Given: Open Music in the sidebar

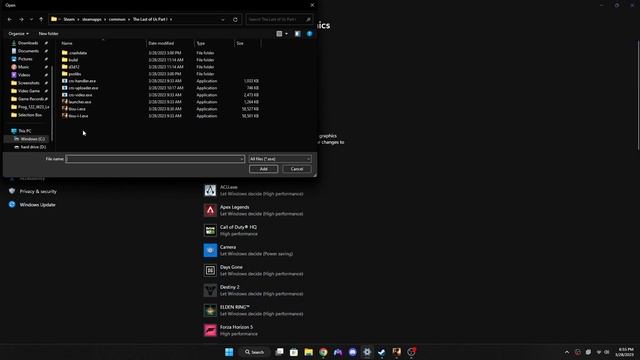Looking at the screenshot, I should tap(23, 67).
